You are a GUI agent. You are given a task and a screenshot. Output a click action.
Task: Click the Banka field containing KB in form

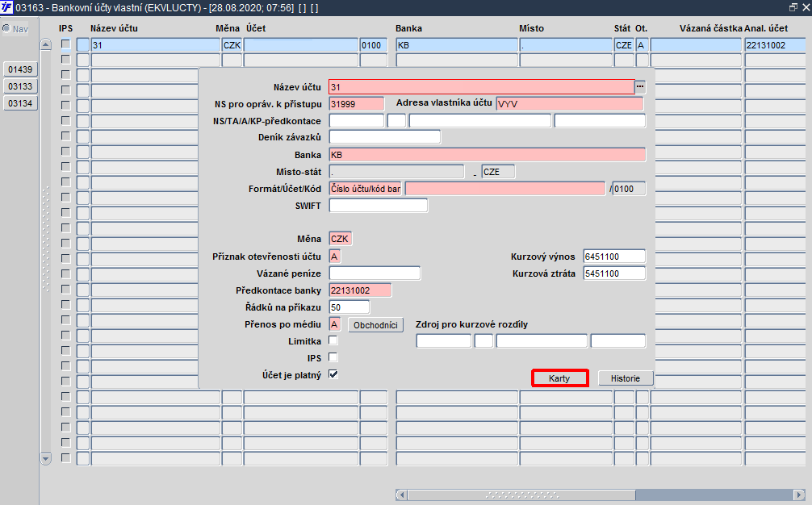point(488,155)
